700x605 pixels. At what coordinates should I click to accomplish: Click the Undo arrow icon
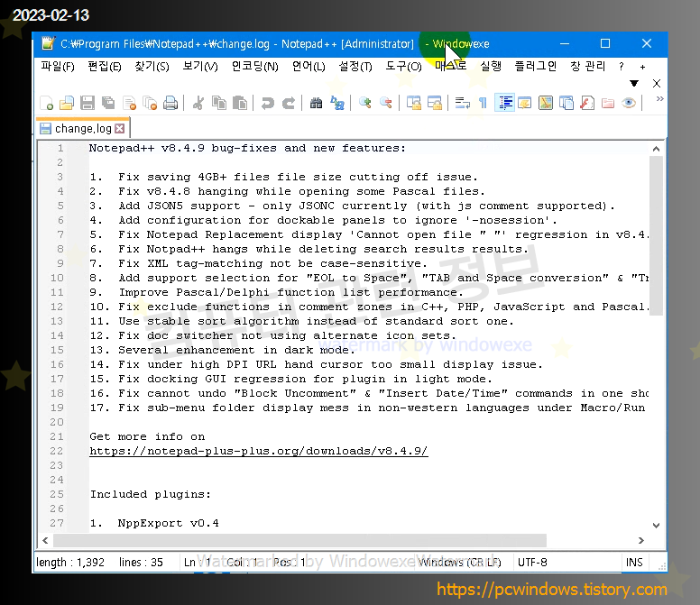pyautogui.click(x=267, y=103)
